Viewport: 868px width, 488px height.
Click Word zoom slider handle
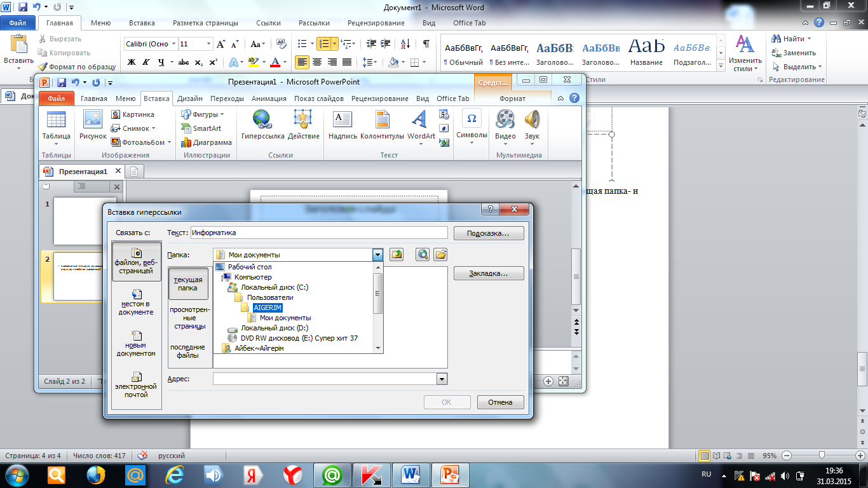[x=822, y=456]
